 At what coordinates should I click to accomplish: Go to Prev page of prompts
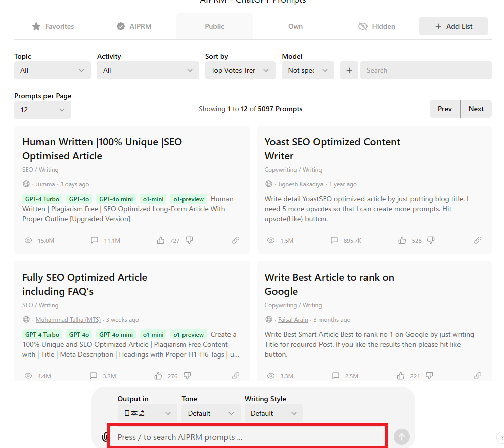pyautogui.click(x=445, y=109)
